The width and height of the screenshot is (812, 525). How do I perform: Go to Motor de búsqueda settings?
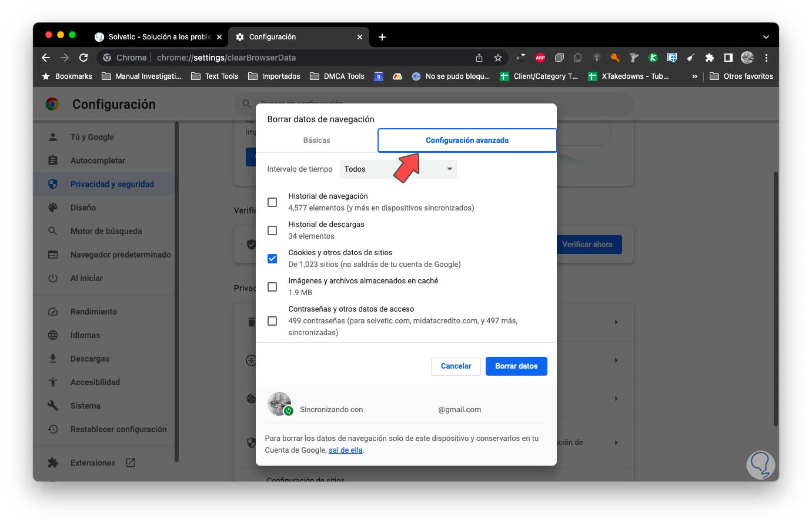click(105, 231)
